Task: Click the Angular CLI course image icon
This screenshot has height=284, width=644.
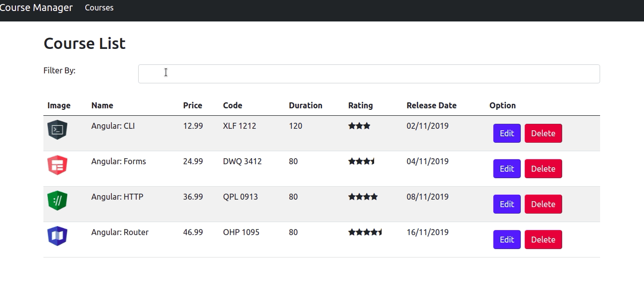Action: pyautogui.click(x=57, y=130)
